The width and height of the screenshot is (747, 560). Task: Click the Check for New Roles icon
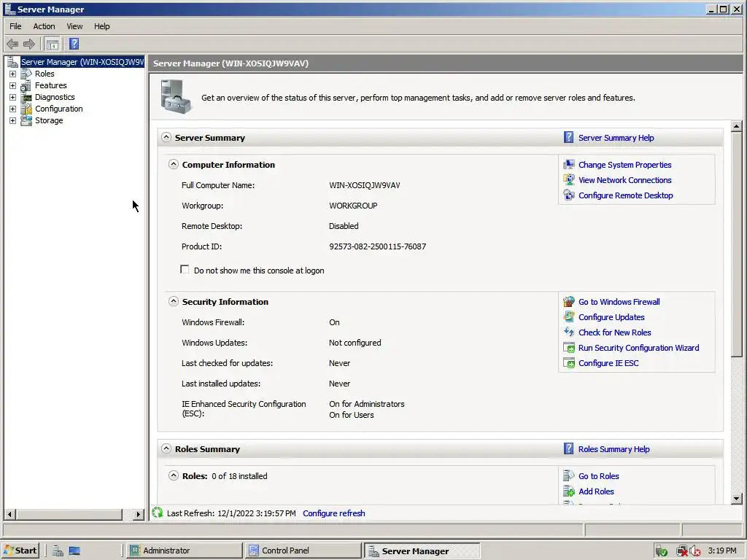pyautogui.click(x=569, y=332)
